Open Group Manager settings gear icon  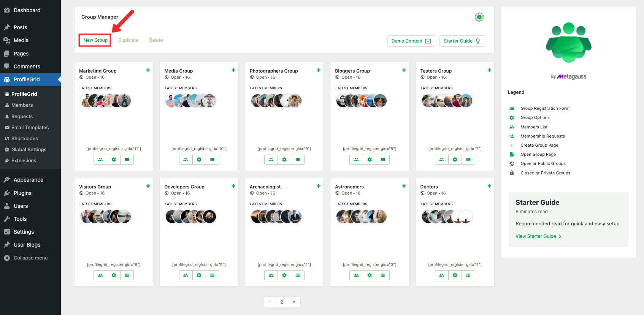tap(479, 17)
